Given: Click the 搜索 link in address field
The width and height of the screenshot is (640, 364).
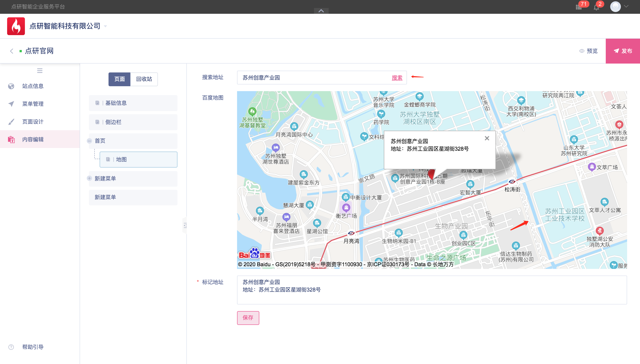Looking at the screenshot, I should coord(397,78).
